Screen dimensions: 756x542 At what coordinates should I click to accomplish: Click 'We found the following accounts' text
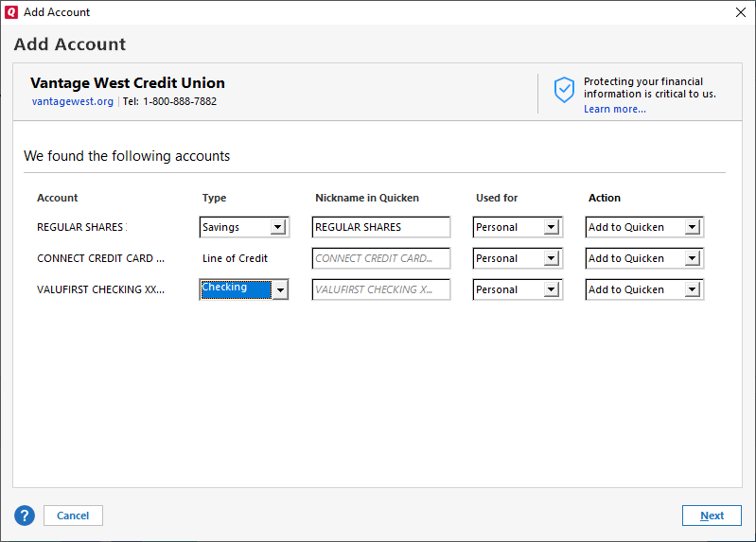point(127,156)
